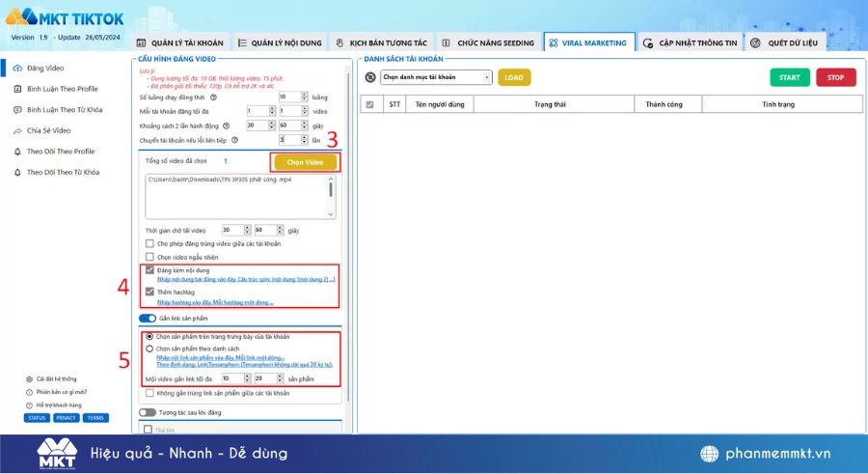Click the cloud upload icon beside Đăng Video
The width and height of the screenshot is (868, 474).
coord(17,69)
